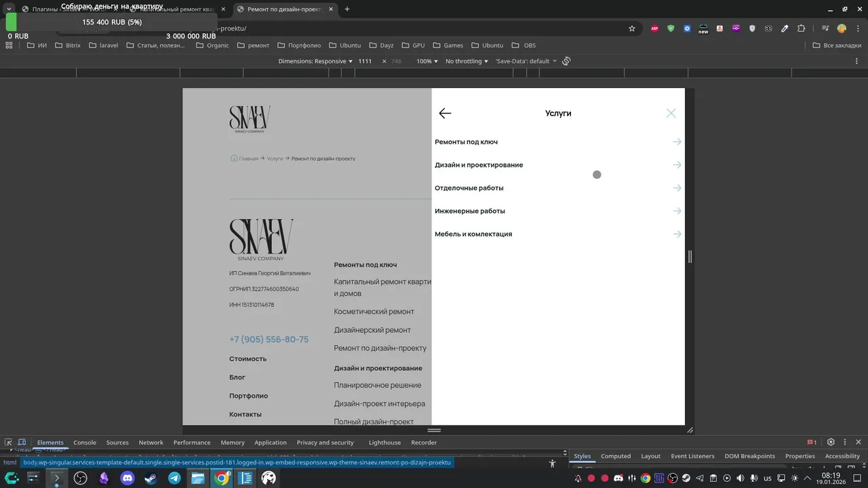Image resolution: width=868 pixels, height=488 pixels.
Task: Open the Extensions puzzle-piece menu
Action: click(802, 28)
